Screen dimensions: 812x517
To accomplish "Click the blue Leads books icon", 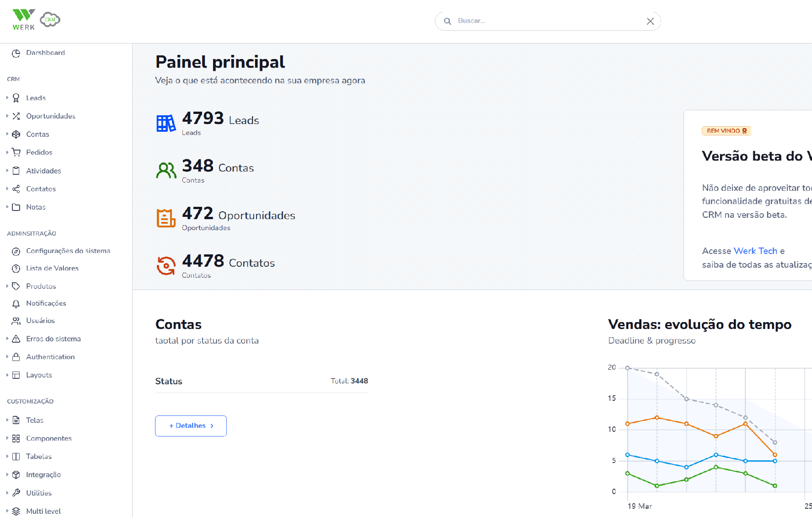I will [166, 123].
